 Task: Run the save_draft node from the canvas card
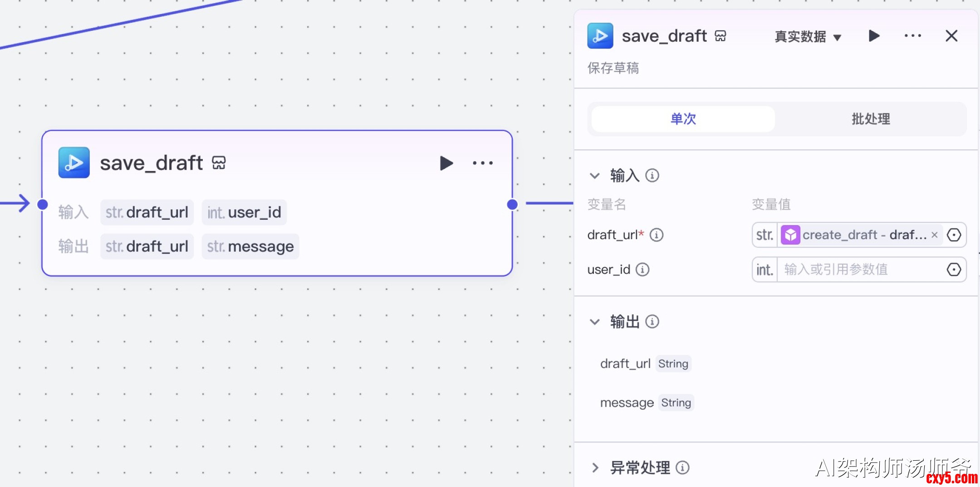point(446,163)
